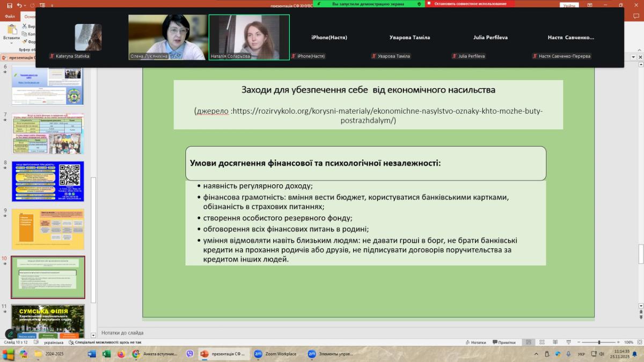644x362 pixels.
Task: Adjust the zoom slider in the status bar
Action: click(599, 342)
